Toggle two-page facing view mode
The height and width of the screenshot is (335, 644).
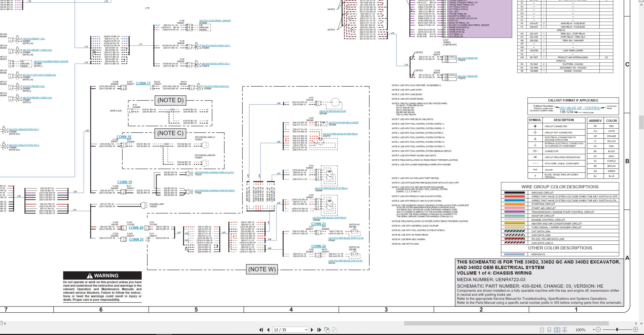click(557, 330)
